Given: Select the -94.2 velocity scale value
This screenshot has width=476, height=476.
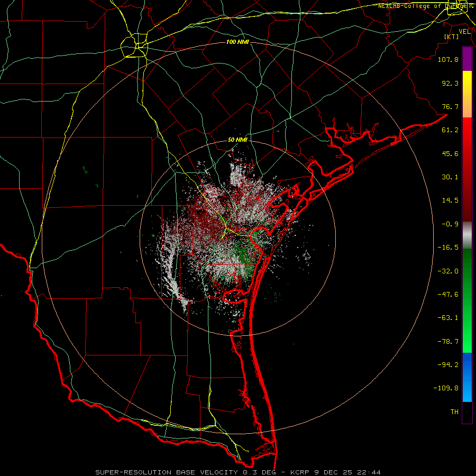Looking at the screenshot, I should (448, 365).
